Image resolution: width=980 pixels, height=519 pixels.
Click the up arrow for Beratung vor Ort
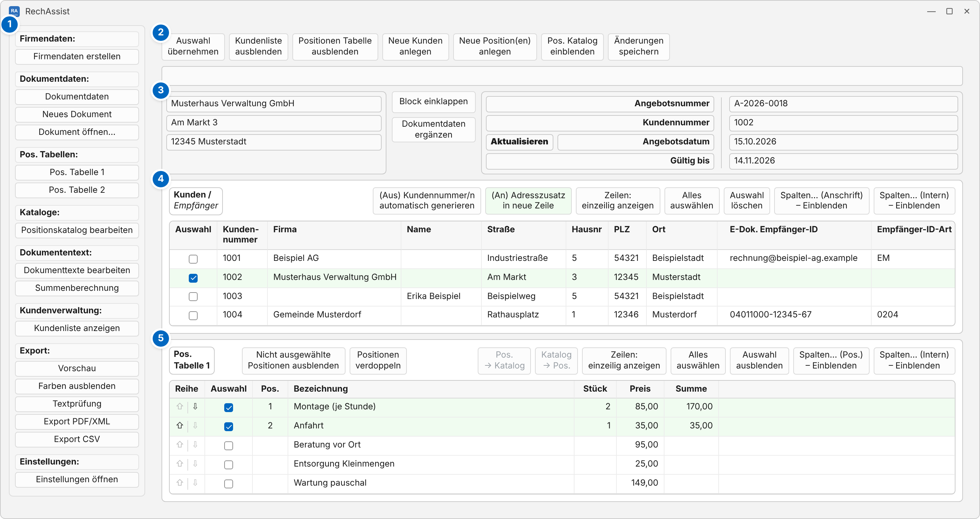[180, 444]
